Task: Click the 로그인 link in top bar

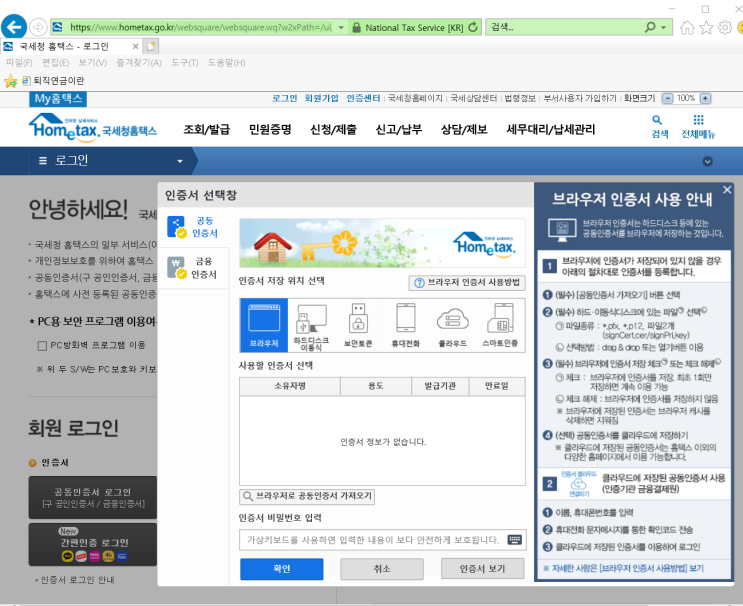Action: click(284, 98)
